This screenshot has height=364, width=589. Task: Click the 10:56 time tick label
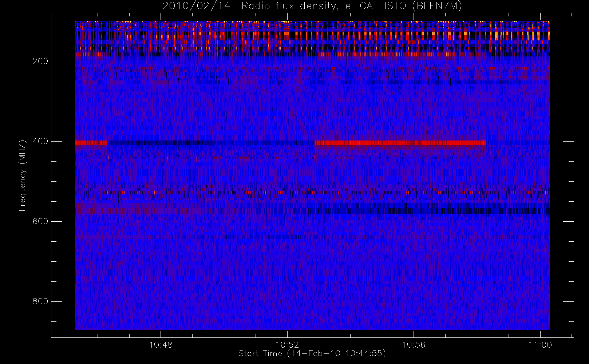pyautogui.click(x=414, y=345)
